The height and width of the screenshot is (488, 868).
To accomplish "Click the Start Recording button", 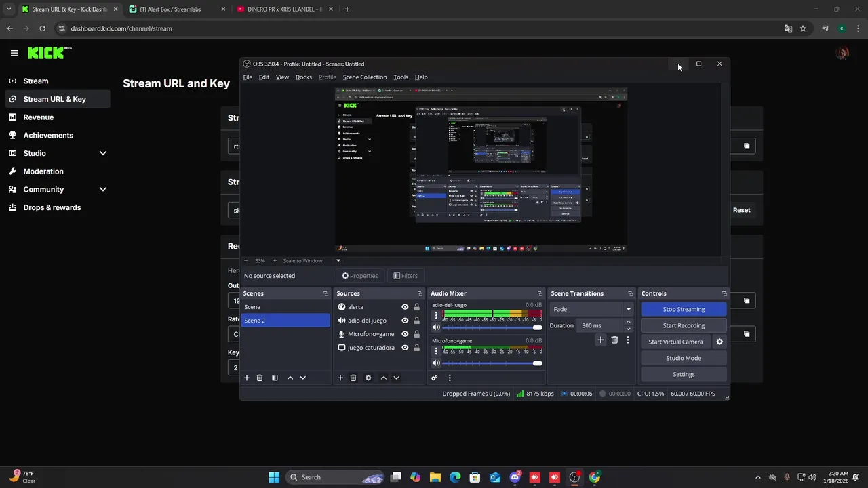I will point(684,325).
